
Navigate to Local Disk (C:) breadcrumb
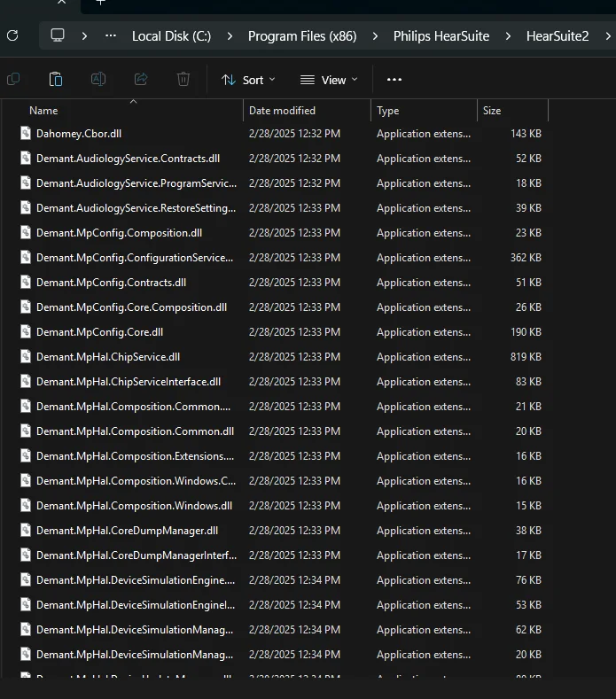click(x=171, y=36)
